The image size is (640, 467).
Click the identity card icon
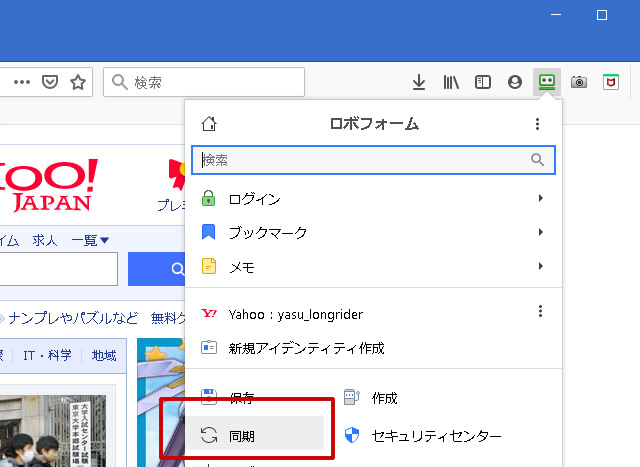click(209, 347)
